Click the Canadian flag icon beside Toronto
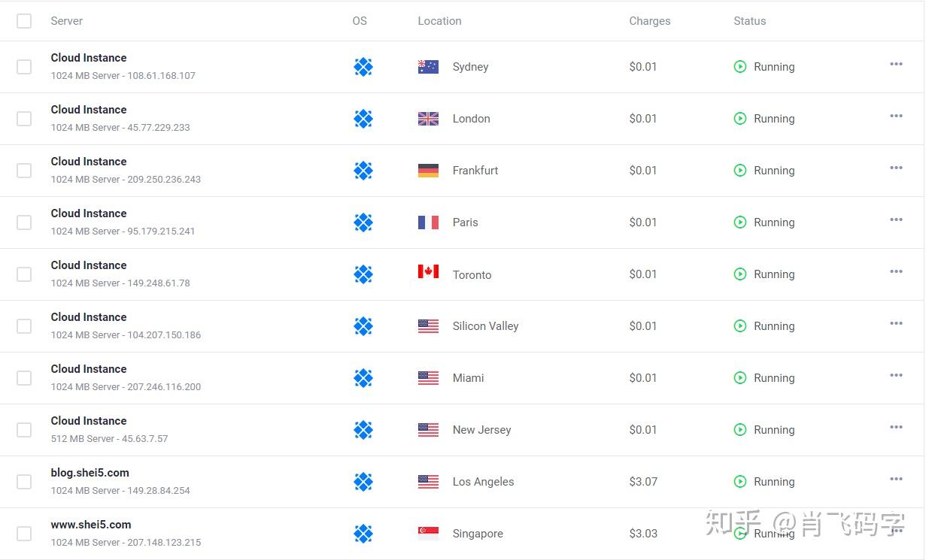 428,272
